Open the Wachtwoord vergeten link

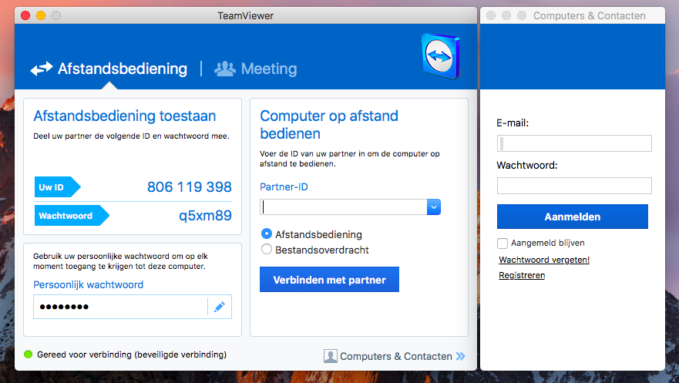point(544,260)
